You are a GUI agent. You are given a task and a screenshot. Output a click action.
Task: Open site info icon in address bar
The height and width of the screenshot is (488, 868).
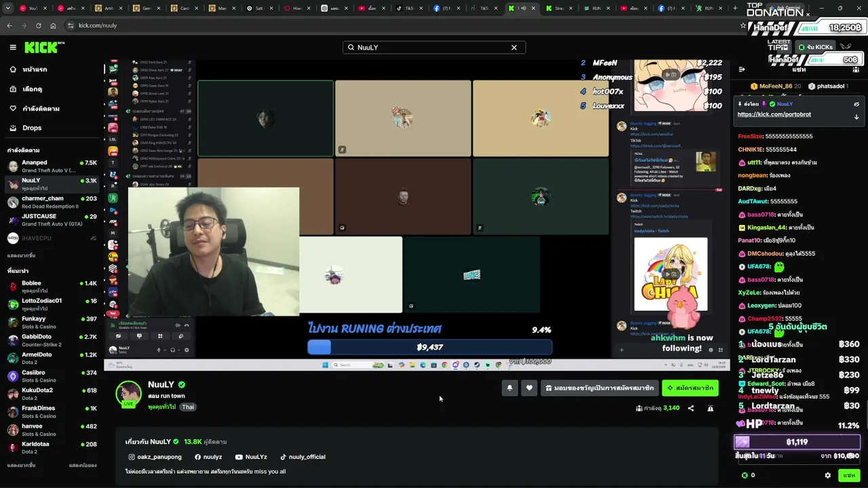[x=70, y=25]
